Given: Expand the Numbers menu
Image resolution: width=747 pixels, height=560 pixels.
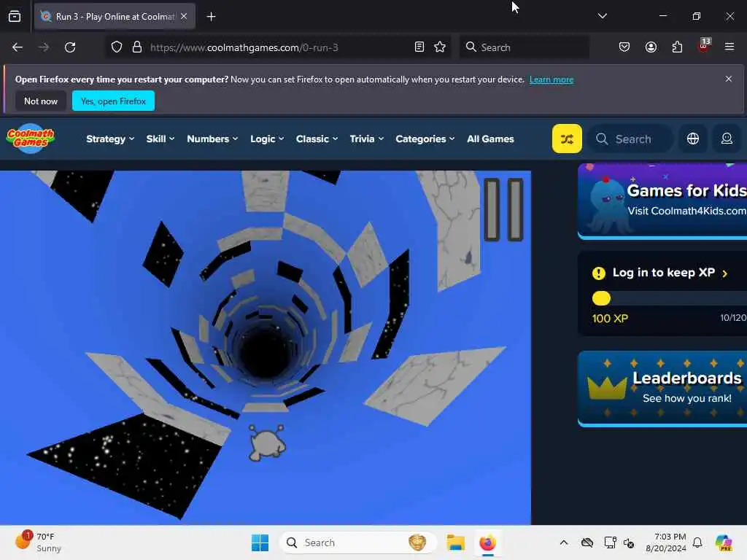Looking at the screenshot, I should tap(212, 139).
